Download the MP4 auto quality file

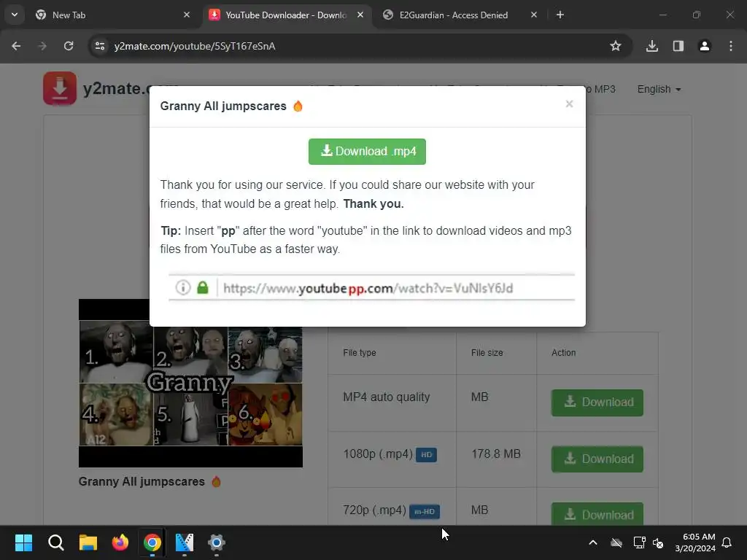coord(597,402)
